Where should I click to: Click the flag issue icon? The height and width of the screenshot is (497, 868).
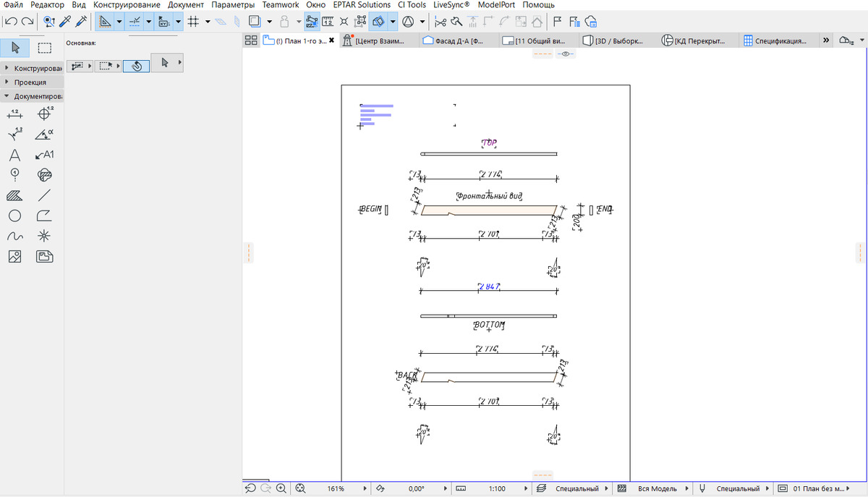[558, 22]
